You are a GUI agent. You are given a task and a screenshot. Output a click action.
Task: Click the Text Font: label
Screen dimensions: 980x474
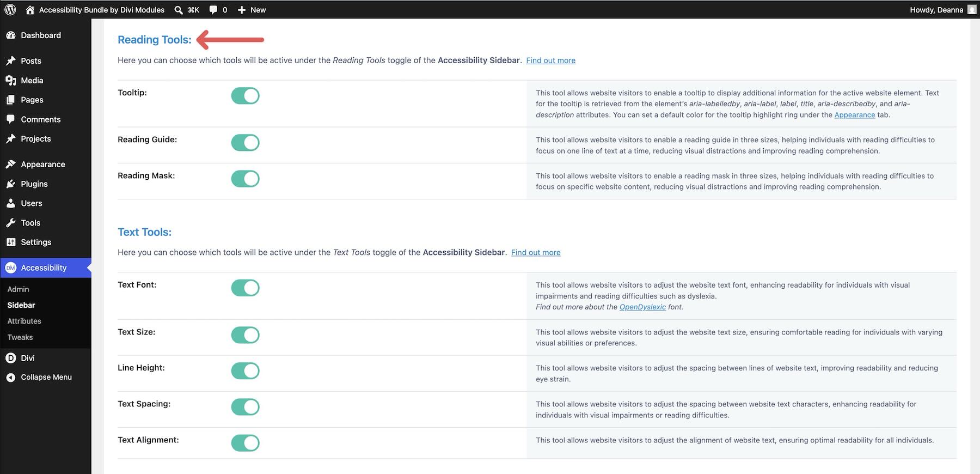pyautogui.click(x=137, y=285)
